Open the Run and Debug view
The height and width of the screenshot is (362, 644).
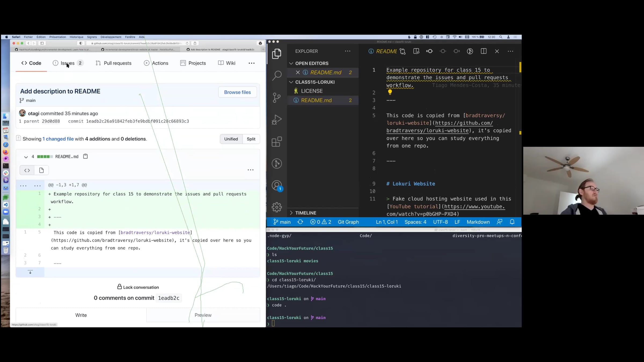click(277, 120)
